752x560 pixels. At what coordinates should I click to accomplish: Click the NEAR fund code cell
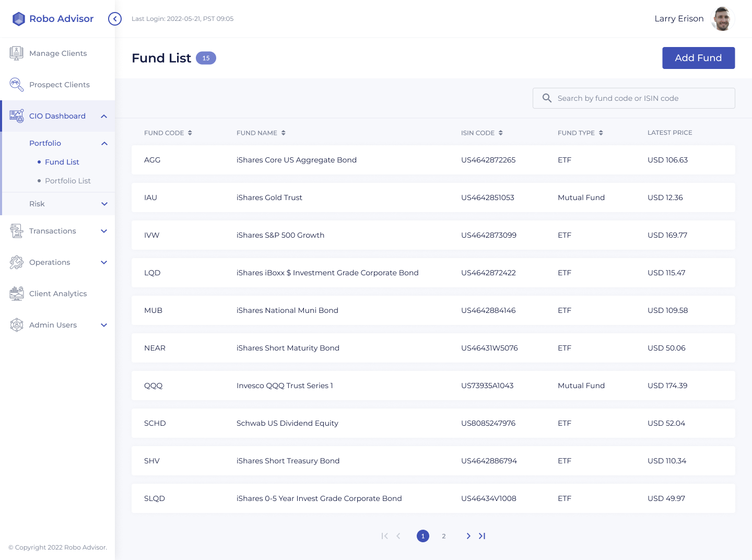point(155,348)
